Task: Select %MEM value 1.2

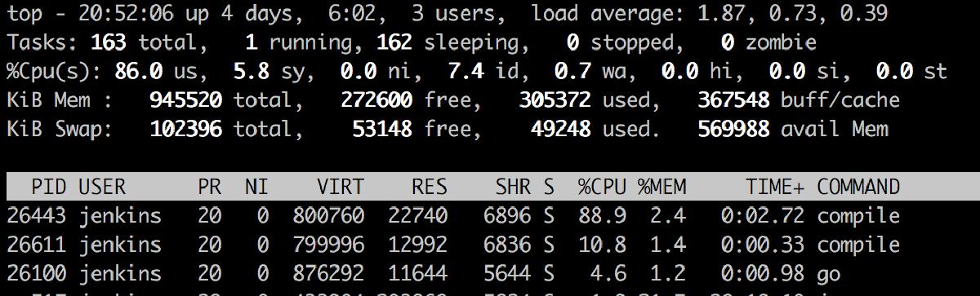Action: coord(667,273)
